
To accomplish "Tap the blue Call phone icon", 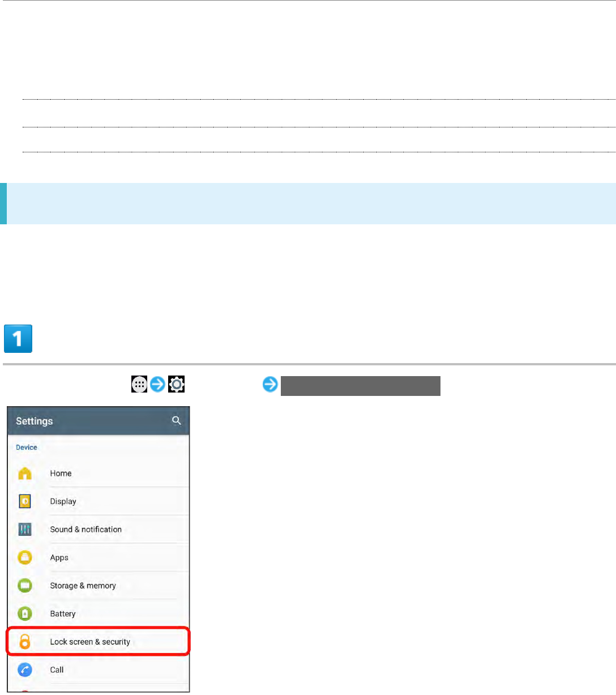I will (25, 670).
